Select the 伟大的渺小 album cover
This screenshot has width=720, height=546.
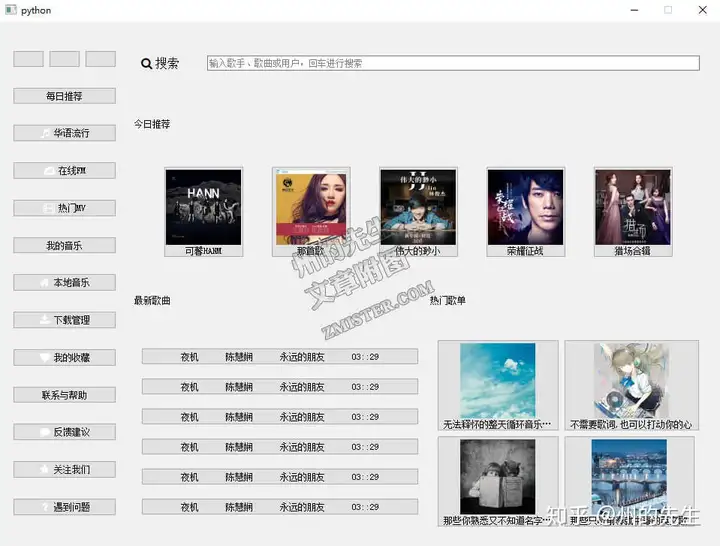pos(418,212)
